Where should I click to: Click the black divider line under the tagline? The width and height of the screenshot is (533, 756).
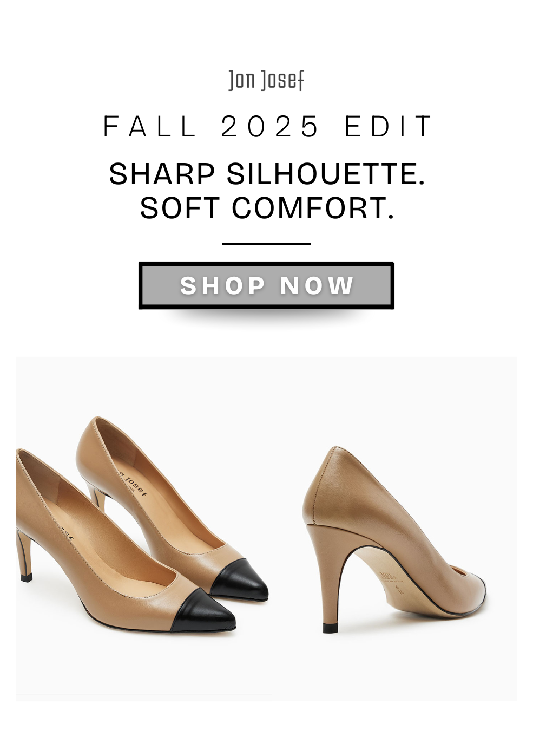(266, 244)
